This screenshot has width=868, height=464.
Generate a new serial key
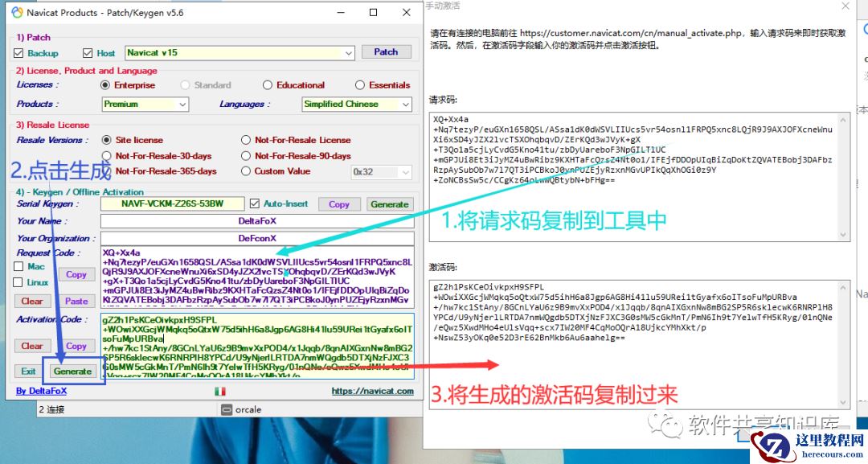click(x=390, y=204)
